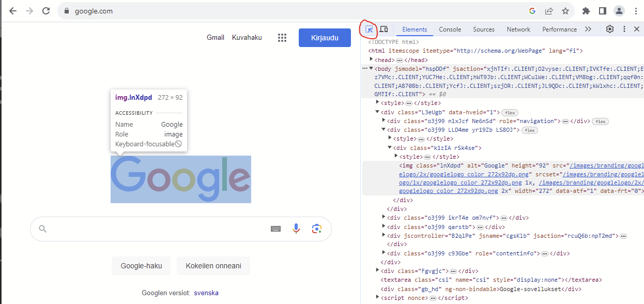Reload the google.com page

(x=46, y=11)
